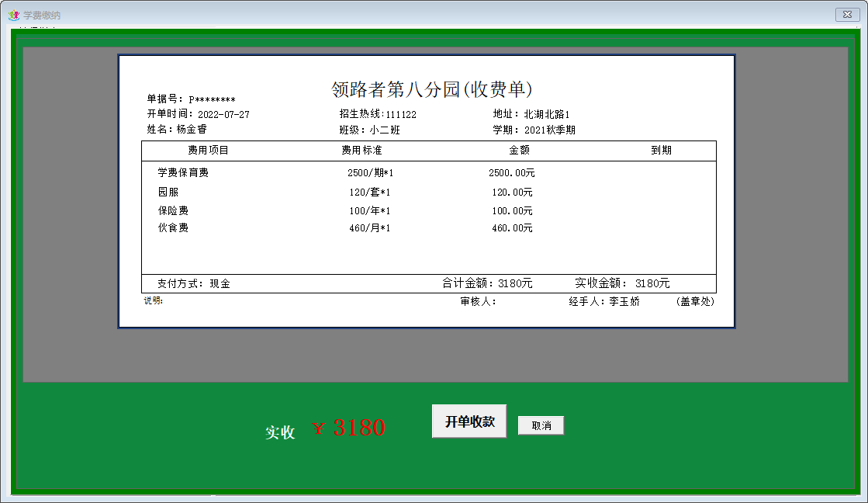Click the 招生热线 number 111122
Image resolution: width=868 pixels, height=503 pixels.
tap(401, 115)
